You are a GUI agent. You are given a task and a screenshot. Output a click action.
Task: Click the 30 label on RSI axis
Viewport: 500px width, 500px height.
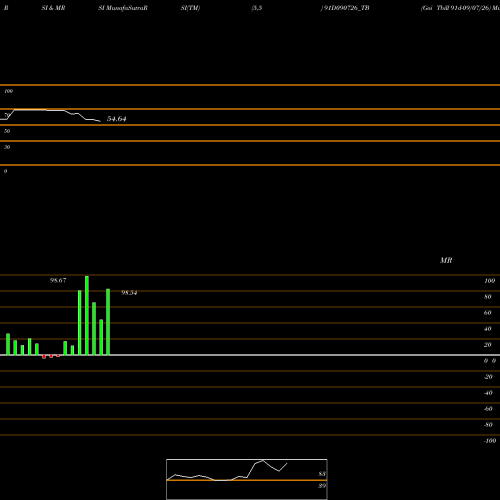[7, 147]
